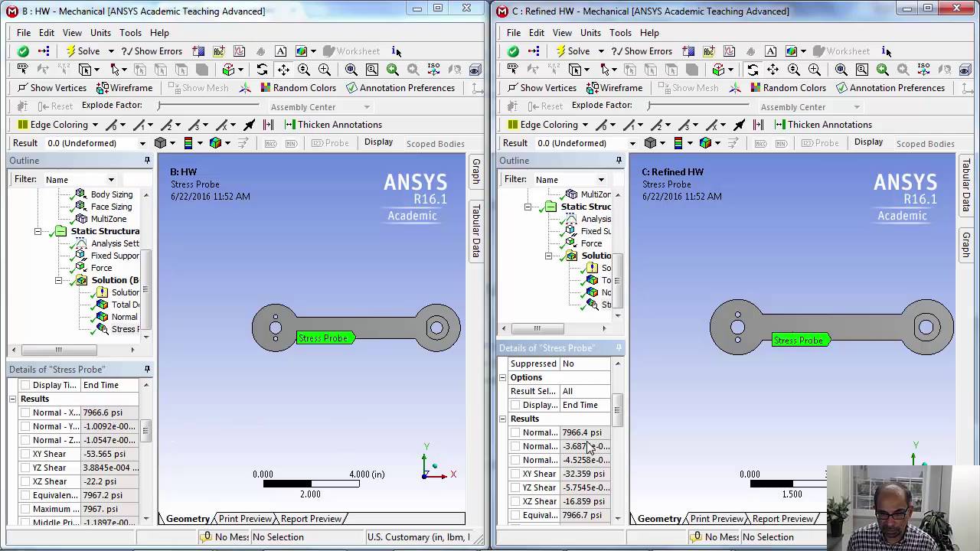
Task: Select the Pan tool in B: HW window
Action: pyautogui.click(x=283, y=70)
